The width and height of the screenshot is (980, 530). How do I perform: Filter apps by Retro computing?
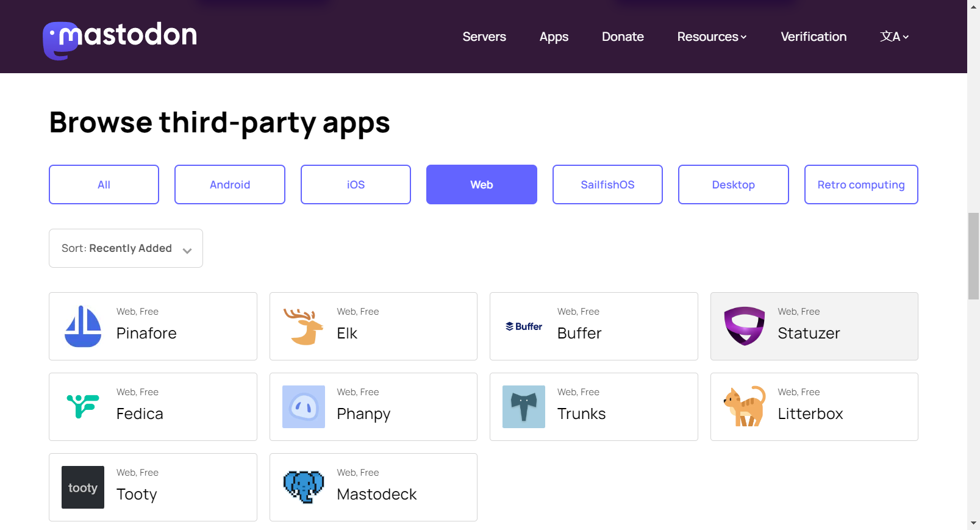click(861, 184)
